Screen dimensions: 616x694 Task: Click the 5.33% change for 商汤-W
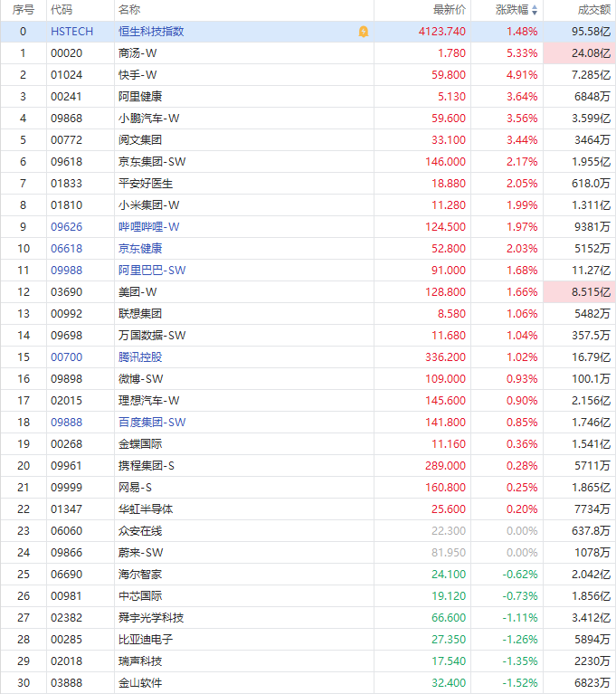522,53
